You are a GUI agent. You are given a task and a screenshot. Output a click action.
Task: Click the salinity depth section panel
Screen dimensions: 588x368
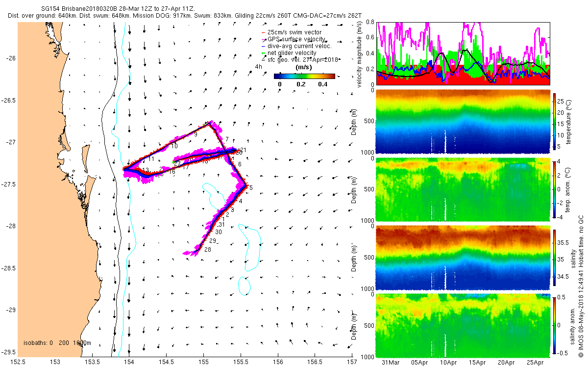pyautogui.click(x=463, y=257)
